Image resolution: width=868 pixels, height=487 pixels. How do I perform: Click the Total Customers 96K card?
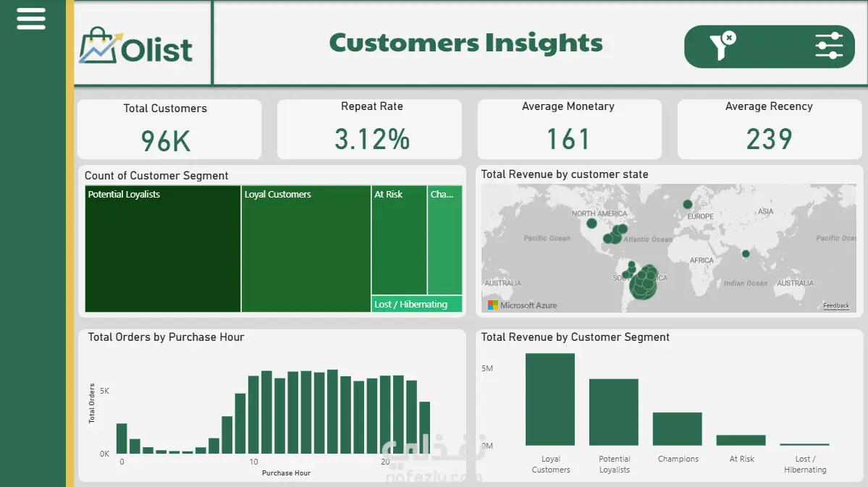169,130
